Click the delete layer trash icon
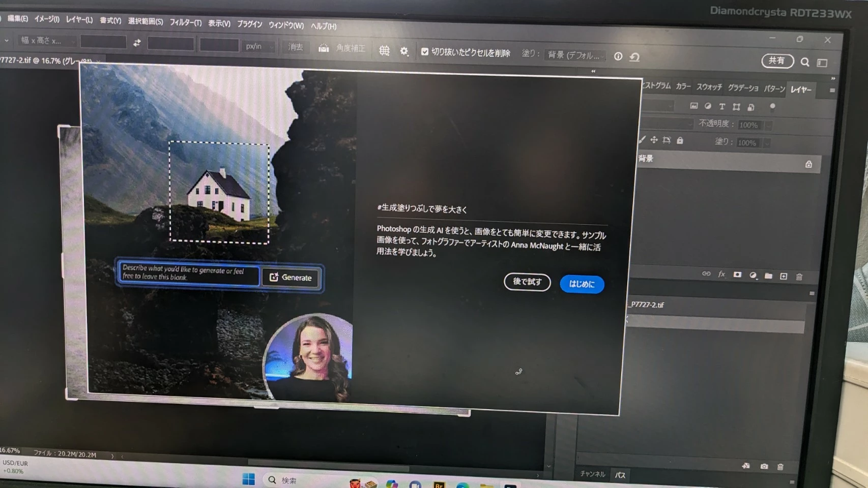The height and width of the screenshot is (488, 868). point(799,277)
